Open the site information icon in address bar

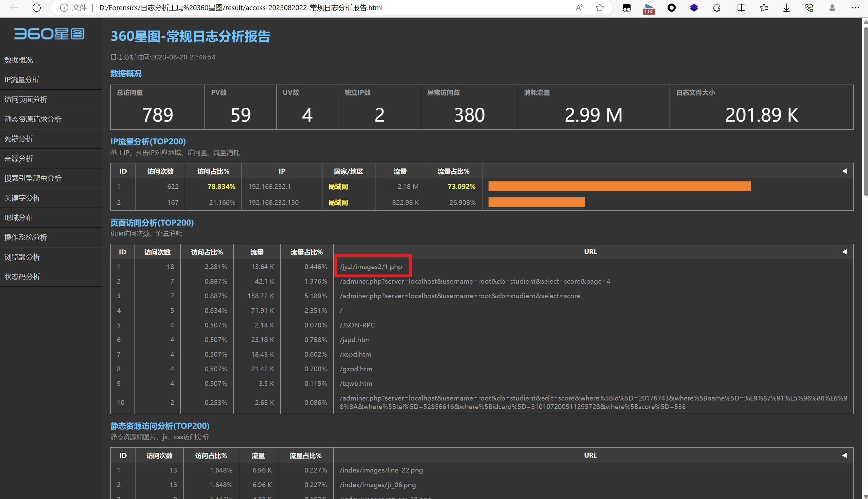(64, 7)
